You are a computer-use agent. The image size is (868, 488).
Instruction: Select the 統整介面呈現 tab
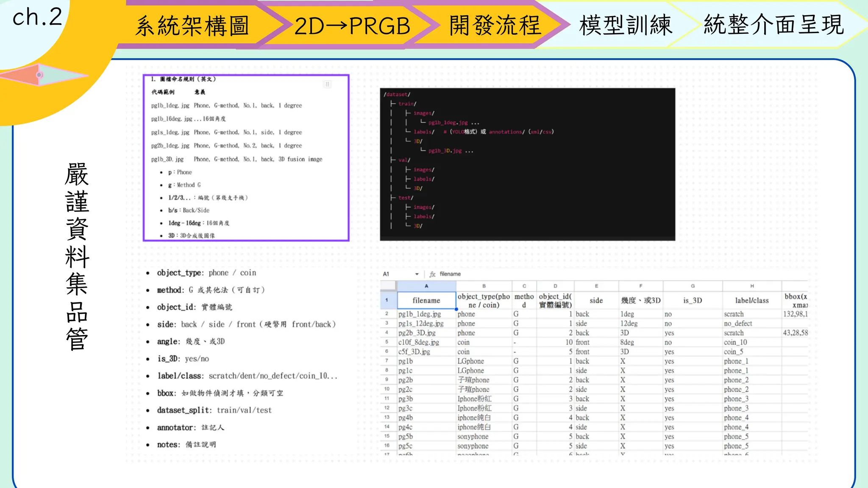(774, 25)
